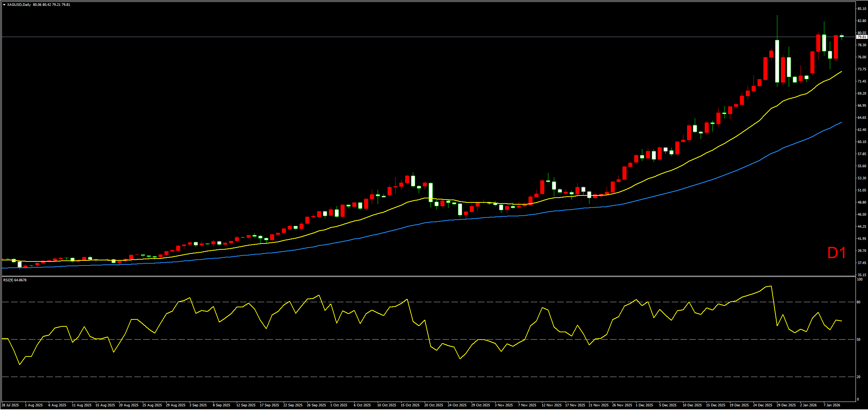Click the 1 Dec 2025 date label

pyautogui.click(x=644, y=405)
